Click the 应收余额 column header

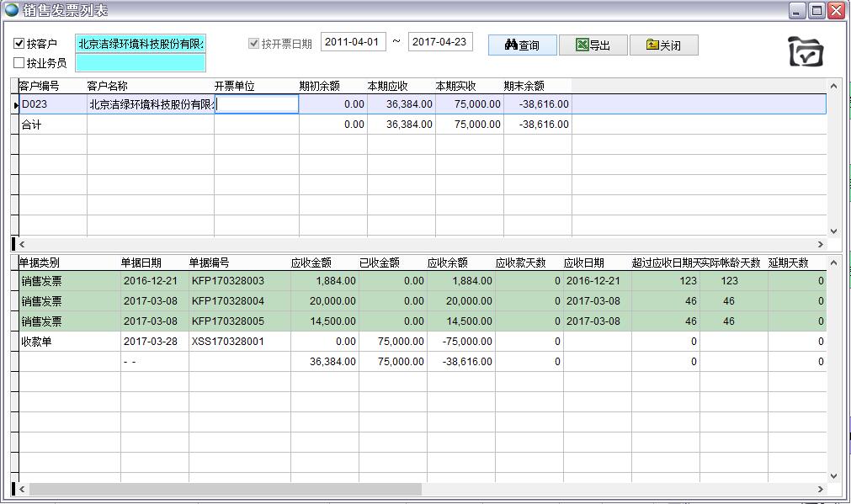448,263
